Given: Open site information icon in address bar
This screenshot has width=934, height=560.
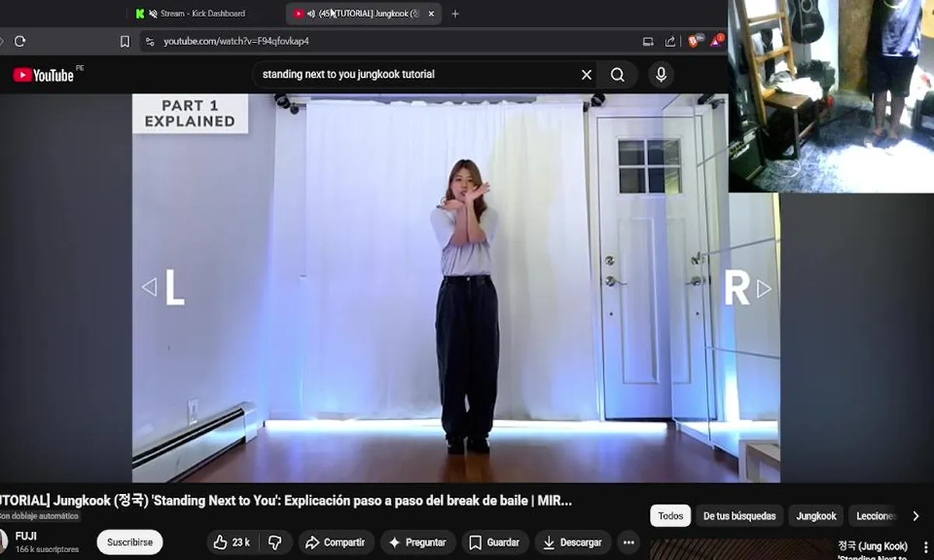Looking at the screenshot, I should [x=149, y=41].
